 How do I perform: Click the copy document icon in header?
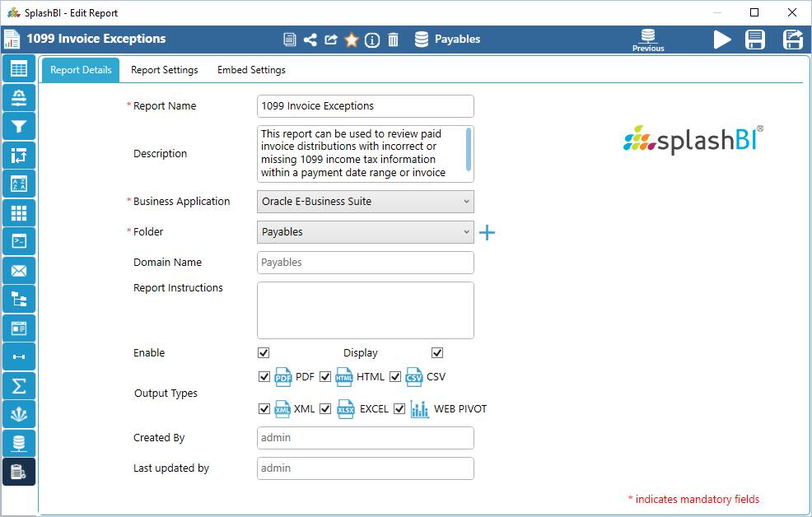290,40
